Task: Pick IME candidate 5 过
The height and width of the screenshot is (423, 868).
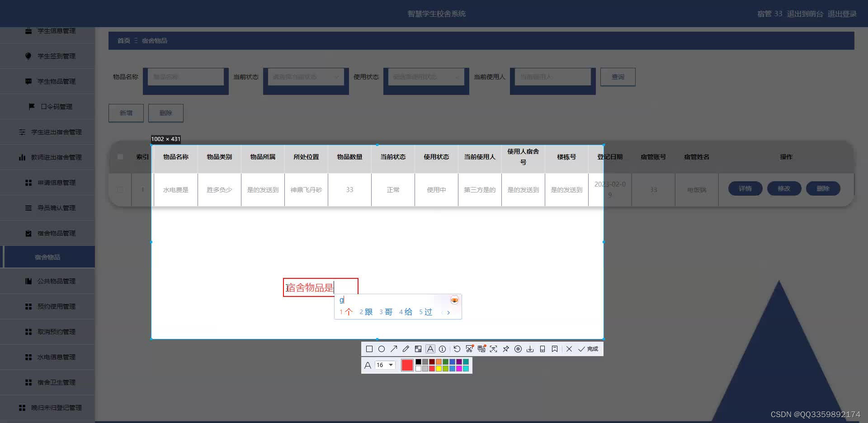Action: tap(426, 312)
